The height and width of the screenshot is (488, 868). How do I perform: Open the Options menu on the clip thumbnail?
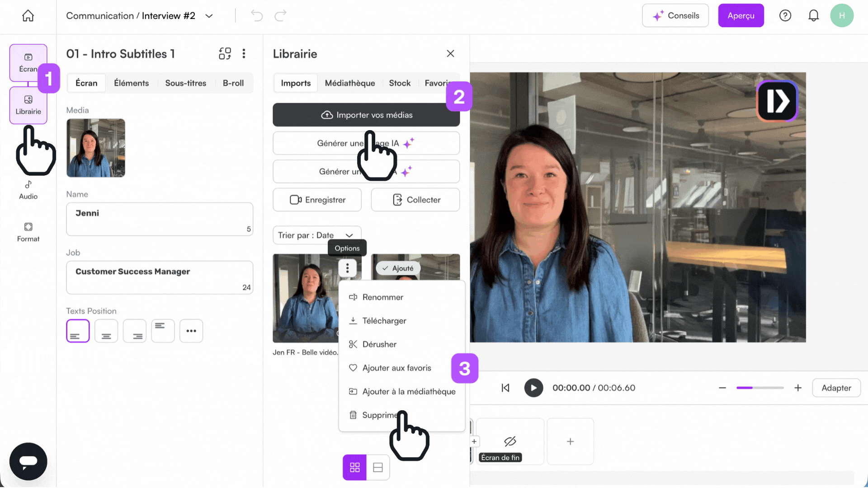(347, 267)
